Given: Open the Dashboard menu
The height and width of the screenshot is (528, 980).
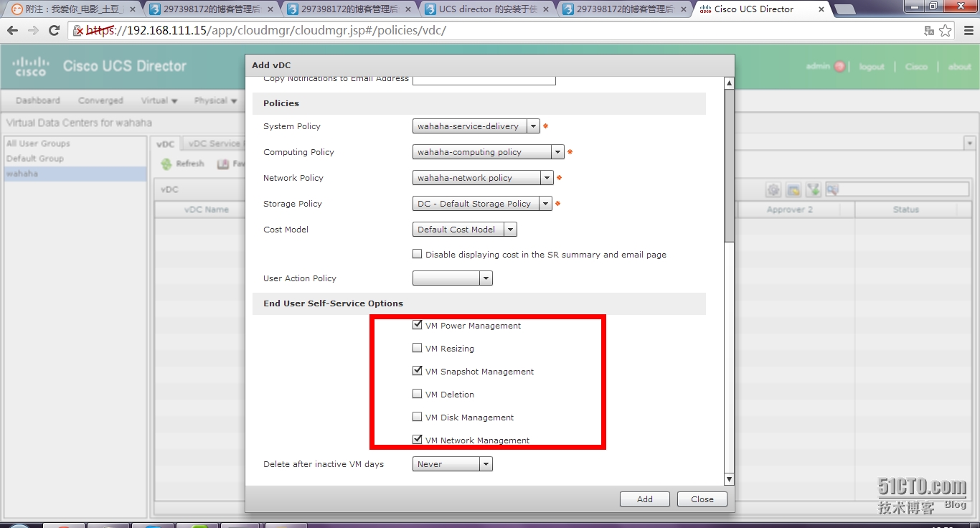Looking at the screenshot, I should 38,100.
